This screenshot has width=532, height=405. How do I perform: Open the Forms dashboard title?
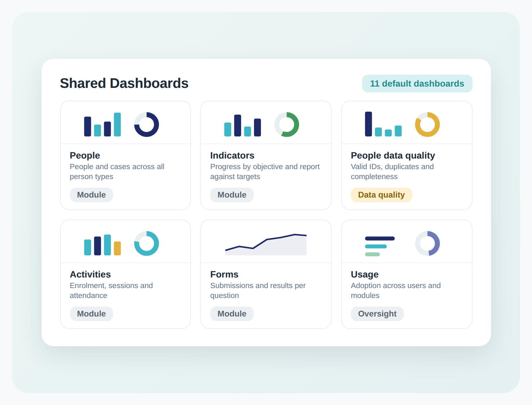[x=224, y=275]
